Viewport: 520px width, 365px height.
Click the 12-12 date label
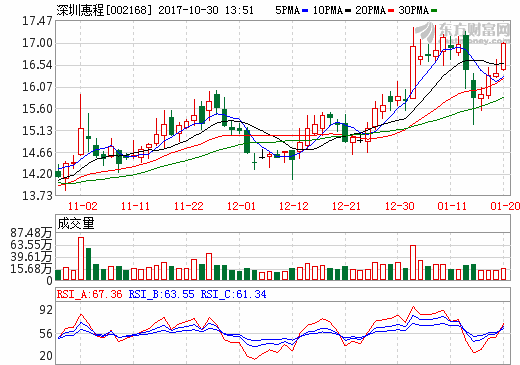(x=294, y=206)
